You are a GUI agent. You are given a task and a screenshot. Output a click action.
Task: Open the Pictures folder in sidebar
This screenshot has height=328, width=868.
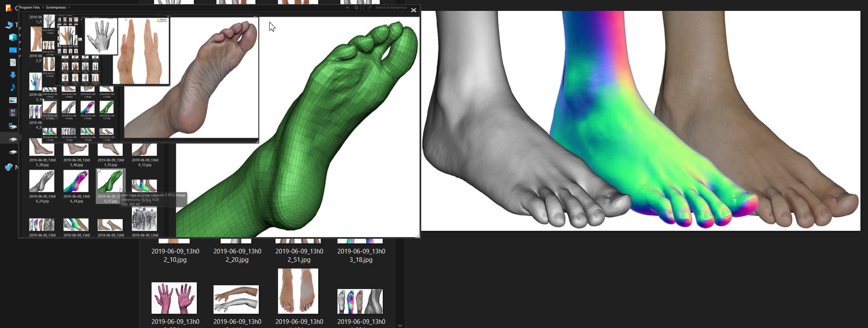click(13, 100)
